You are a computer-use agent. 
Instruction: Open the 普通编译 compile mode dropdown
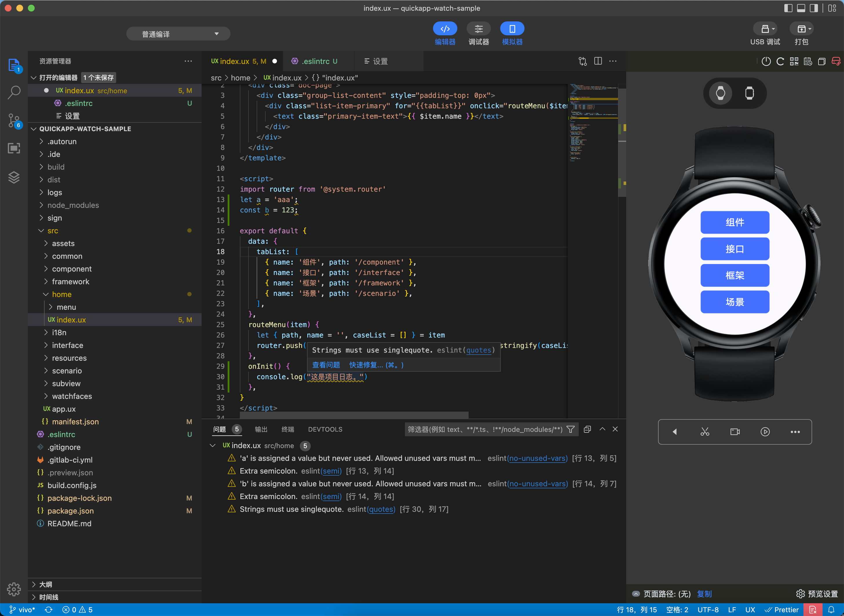(x=178, y=34)
